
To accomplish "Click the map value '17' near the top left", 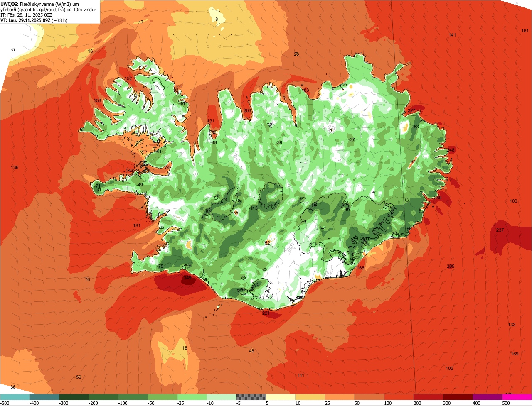I will [x=141, y=22].
